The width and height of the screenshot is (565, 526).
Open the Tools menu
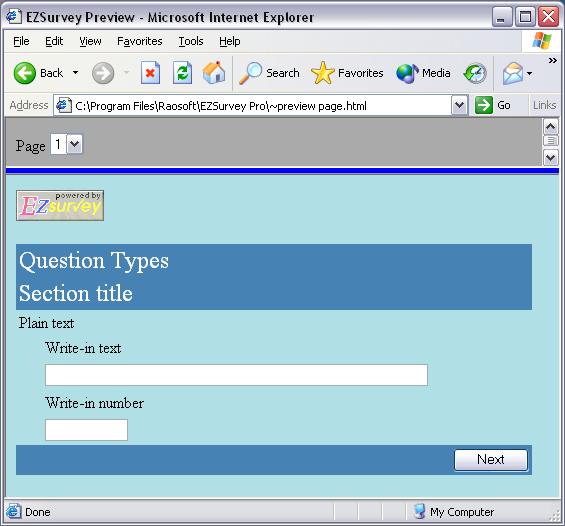(191, 41)
